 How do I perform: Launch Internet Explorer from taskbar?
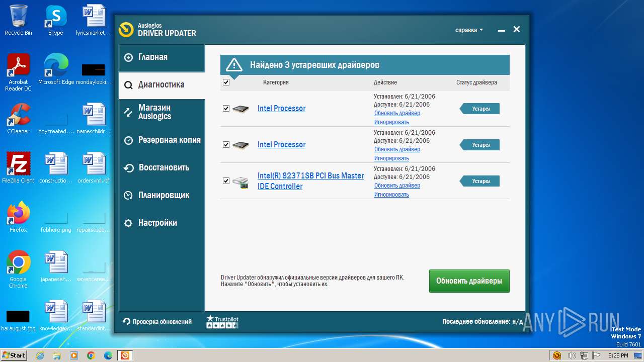tap(40, 355)
